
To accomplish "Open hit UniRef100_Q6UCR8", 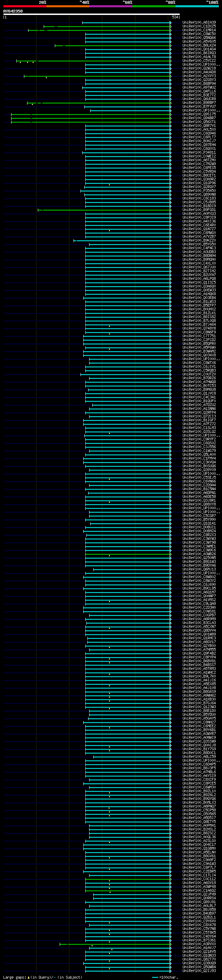I will (x=199, y=99).
